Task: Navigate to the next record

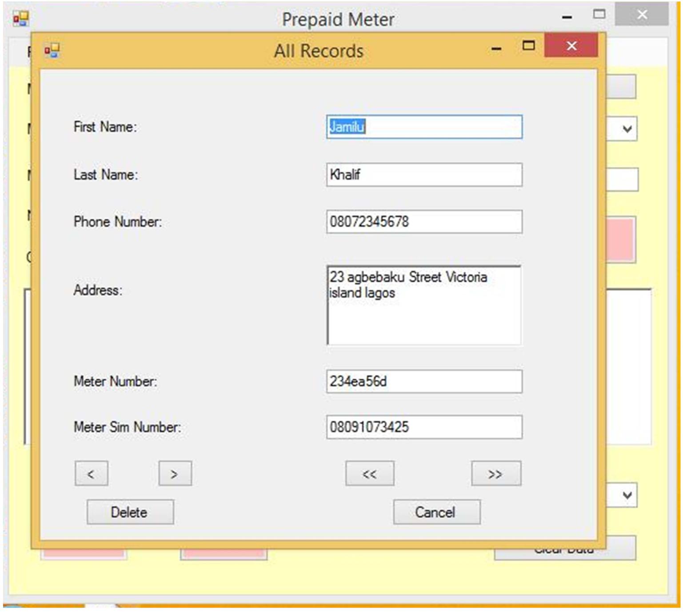Action: (x=175, y=473)
